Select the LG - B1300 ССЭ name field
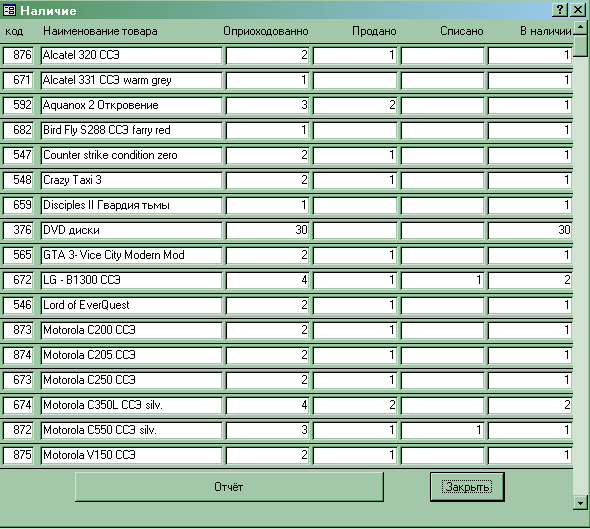Image resolution: width=590 pixels, height=529 pixels. pyautogui.click(x=131, y=280)
